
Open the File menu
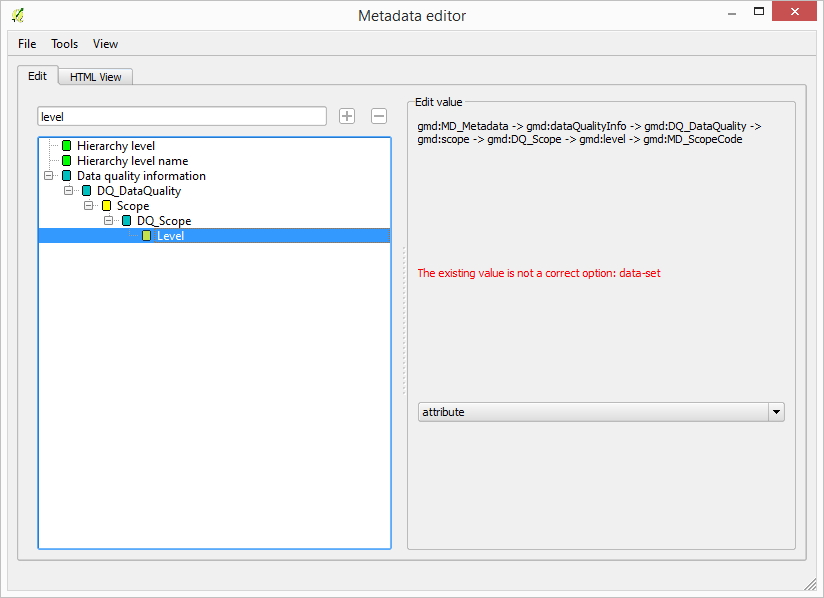click(x=26, y=43)
